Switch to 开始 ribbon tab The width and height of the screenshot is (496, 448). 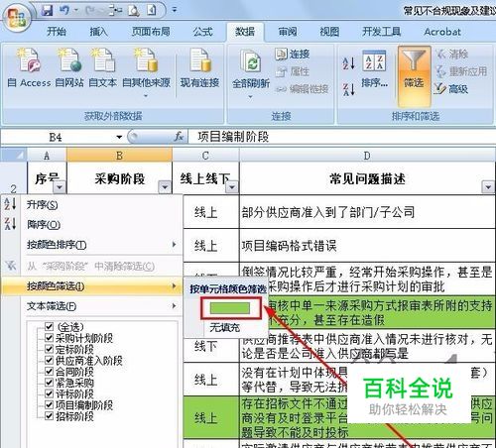pyautogui.click(x=57, y=32)
